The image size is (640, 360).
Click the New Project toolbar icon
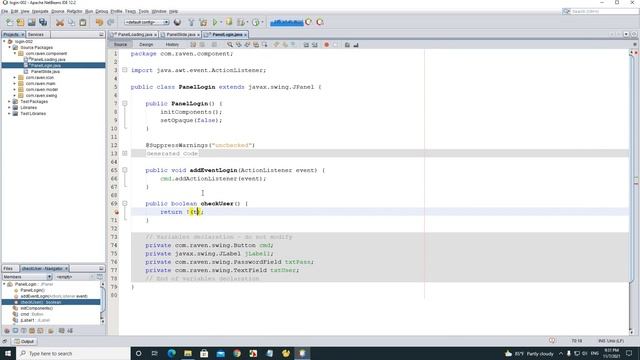pos(20,22)
